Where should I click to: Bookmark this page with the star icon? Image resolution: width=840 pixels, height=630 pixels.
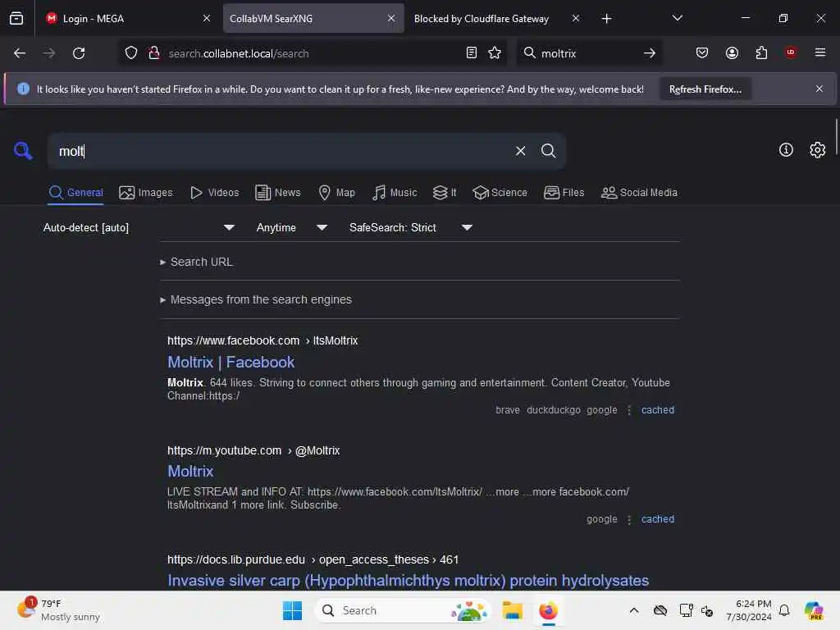pos(495,53)
